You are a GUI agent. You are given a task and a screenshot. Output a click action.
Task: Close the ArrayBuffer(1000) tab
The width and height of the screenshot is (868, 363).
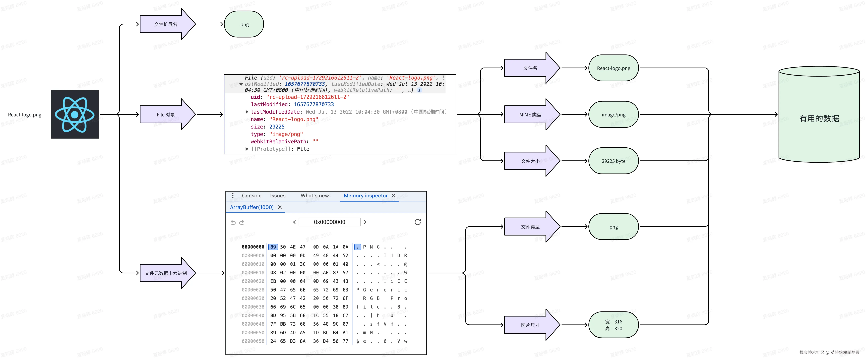pos(280,207)
